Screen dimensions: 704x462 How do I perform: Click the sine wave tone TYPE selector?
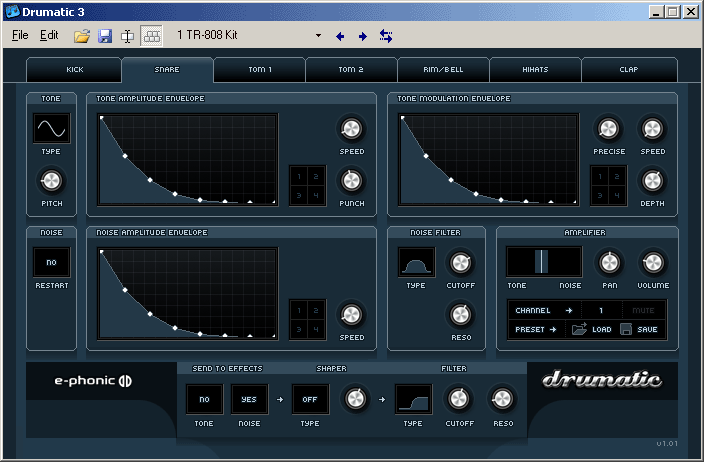[x=52, y=129]
